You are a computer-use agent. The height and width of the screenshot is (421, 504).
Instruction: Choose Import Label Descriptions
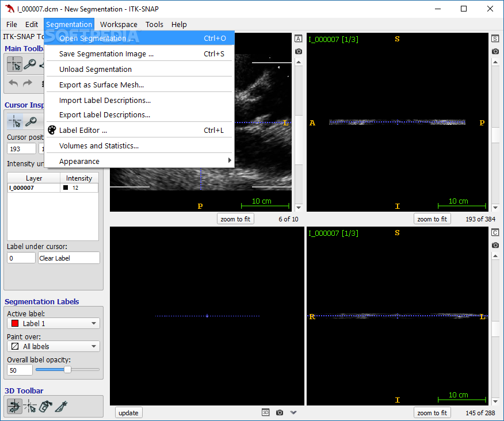(x=139, y=100)
